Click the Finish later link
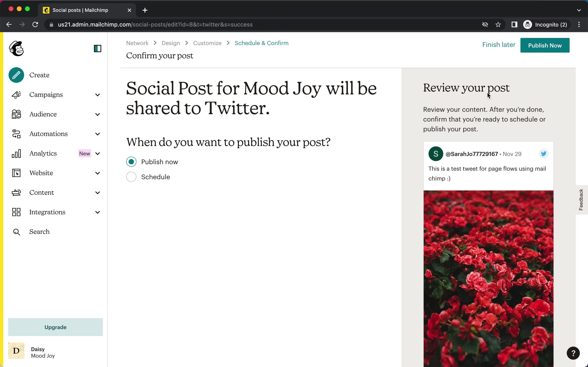588x367 pixels. pos(499,45)
